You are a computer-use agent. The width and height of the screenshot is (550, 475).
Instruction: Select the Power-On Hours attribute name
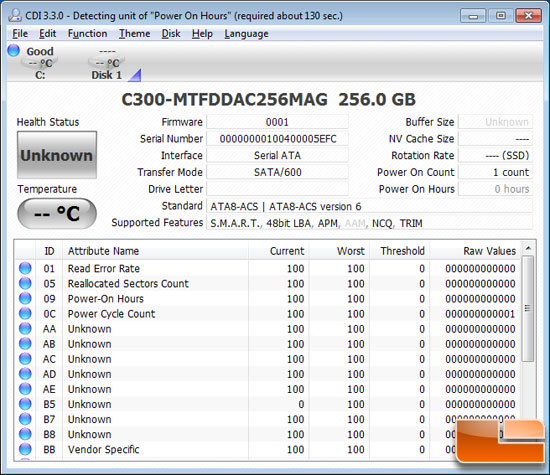tap(106, 299)
